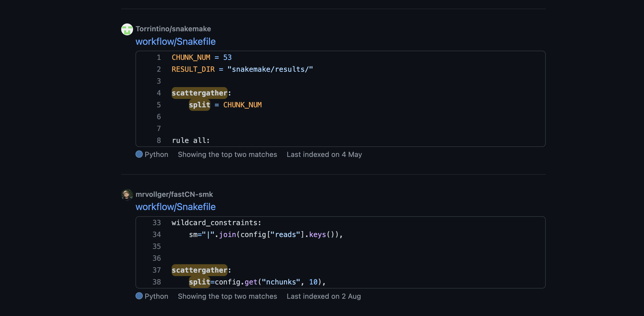Click 'Last indexed on 4 May' label
Viewport: 644px width, 316px height.
click(324, 154)
